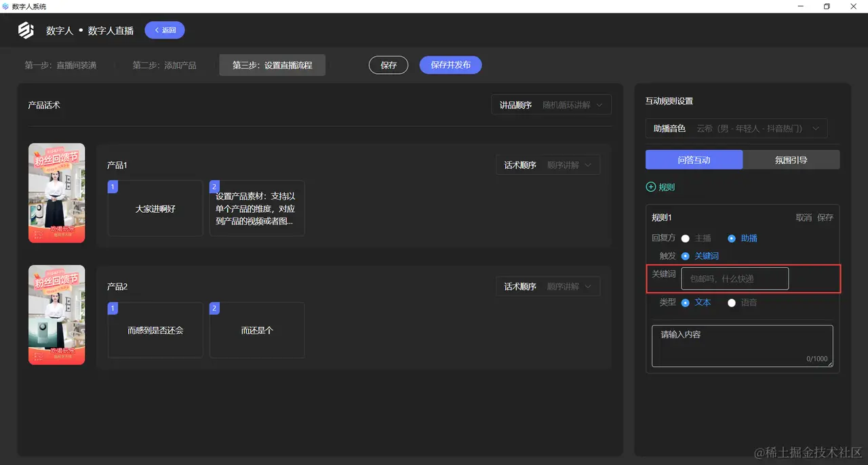Open the 讲品顺序 dropdown

tap(551, 105)
